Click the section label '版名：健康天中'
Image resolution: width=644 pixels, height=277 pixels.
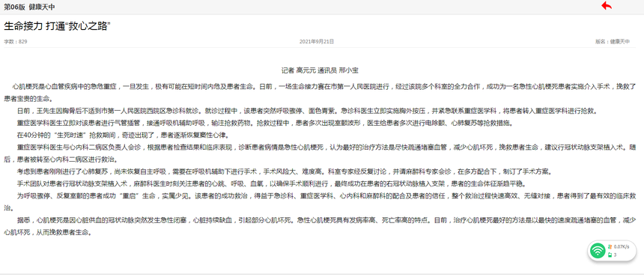coord(613,41)
